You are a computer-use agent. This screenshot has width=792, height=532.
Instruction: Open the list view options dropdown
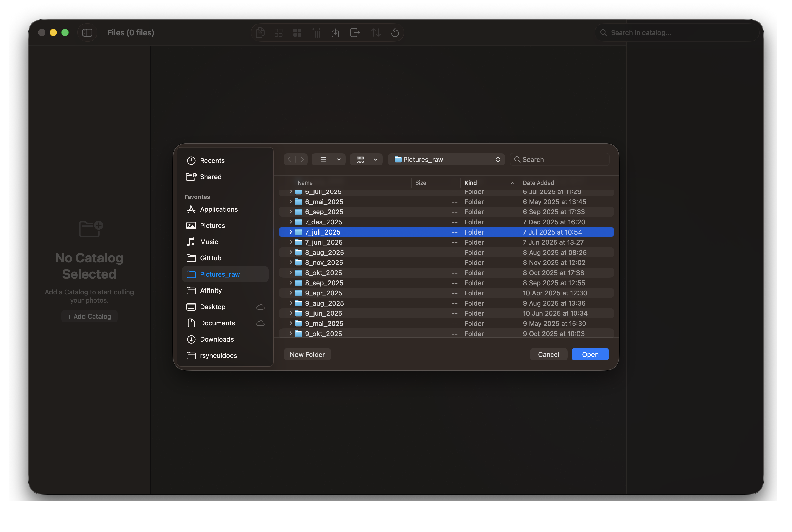[x=328, y=159]
